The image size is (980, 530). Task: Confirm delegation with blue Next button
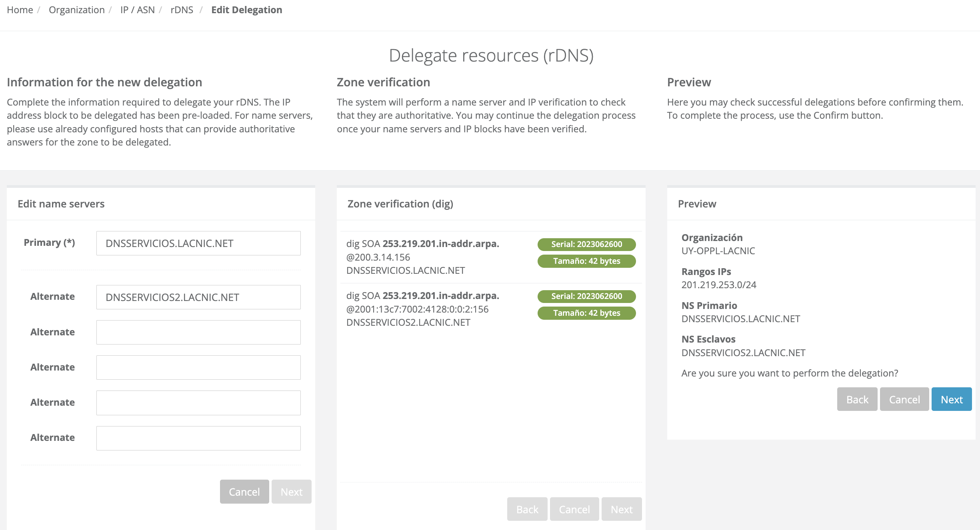951,399
